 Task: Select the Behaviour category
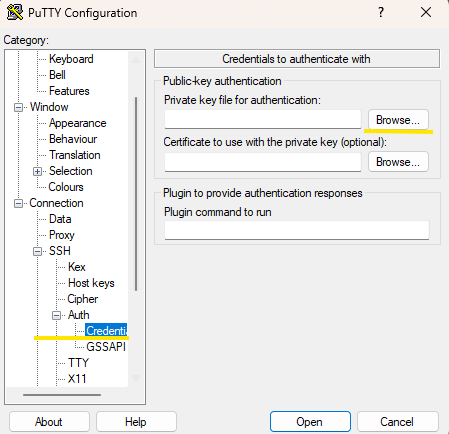(73, 139)
